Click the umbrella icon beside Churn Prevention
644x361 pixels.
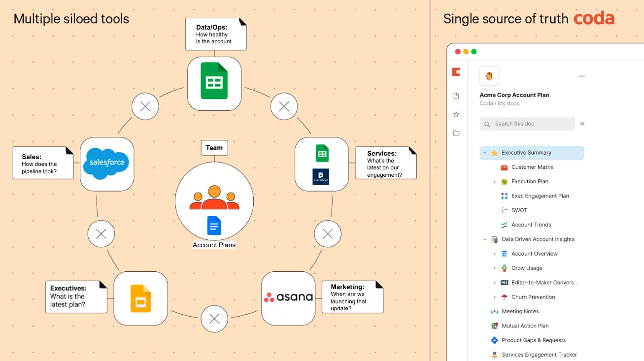pos(504,297)
